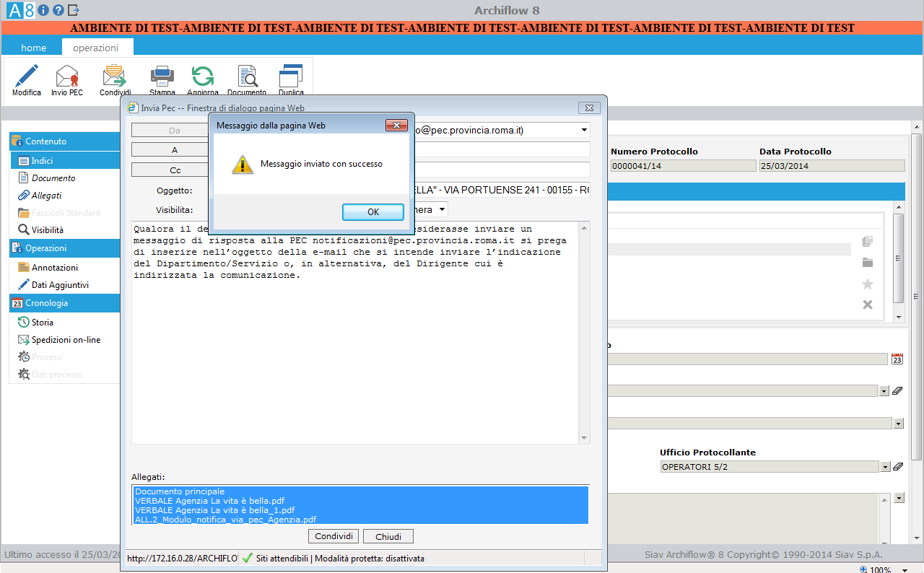Open the calendar date picker icon

(897, 359)
